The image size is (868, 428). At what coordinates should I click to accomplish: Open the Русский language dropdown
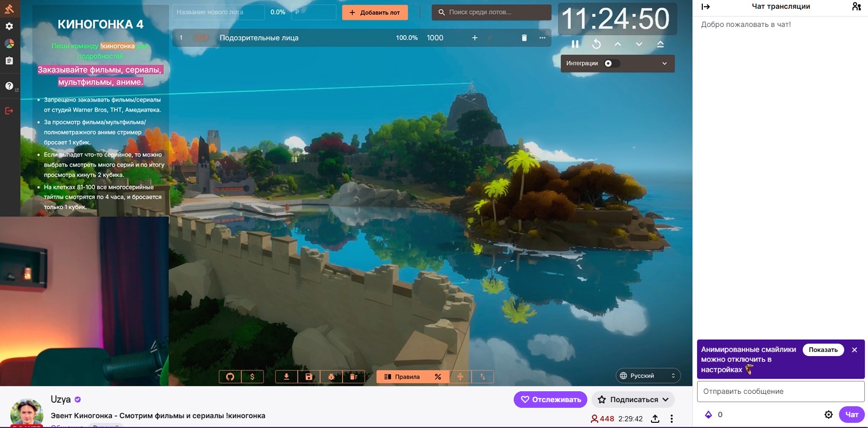click(648, 376)
